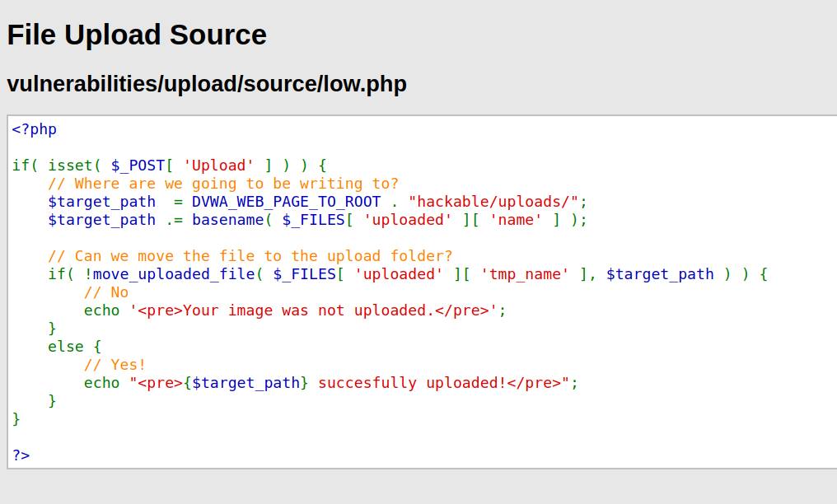Click the DVWA_WEB_PAGE_TO_ROOT constant
This screenshot has height=504, width=837.
[286, 202]
